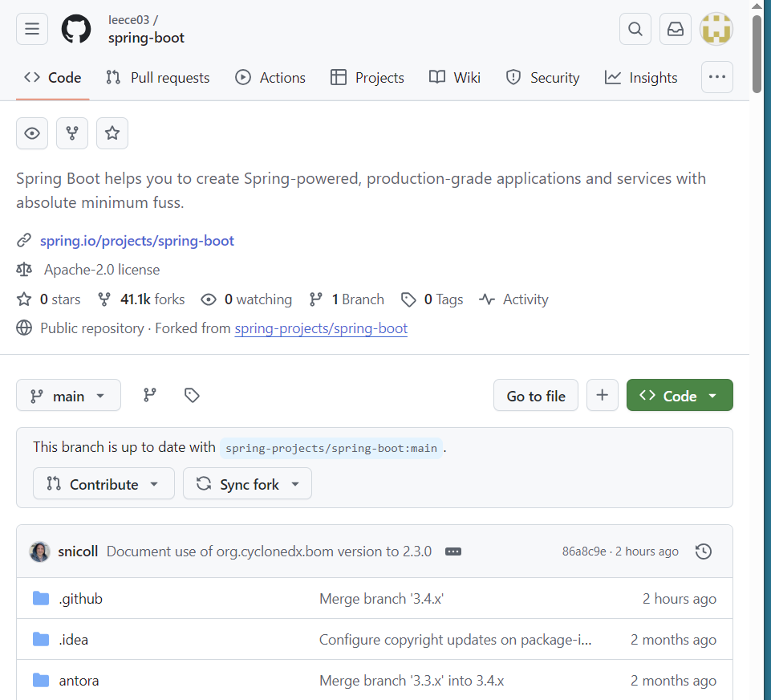Image resolution: width=771 pixels, height=700 pixels.
Task: Open Configure copyright updates commit message
Action: [456, 640]
